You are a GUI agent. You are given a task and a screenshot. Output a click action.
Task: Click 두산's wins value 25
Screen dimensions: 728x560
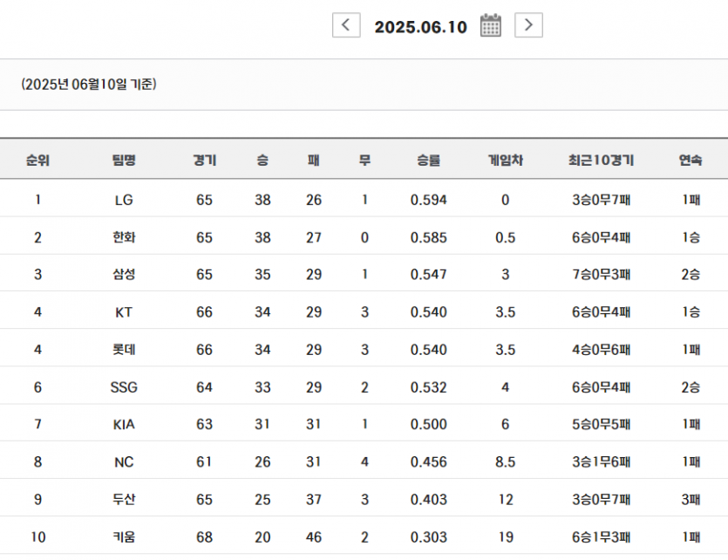pyautogui.click(x=262, y=500)
